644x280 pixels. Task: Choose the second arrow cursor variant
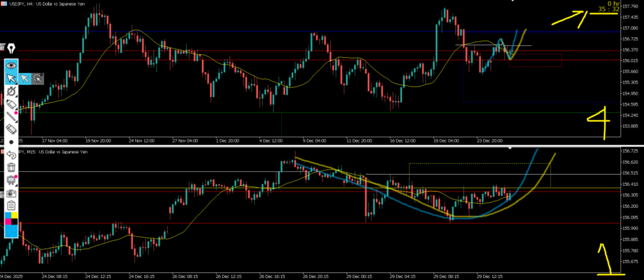[25, 78]
